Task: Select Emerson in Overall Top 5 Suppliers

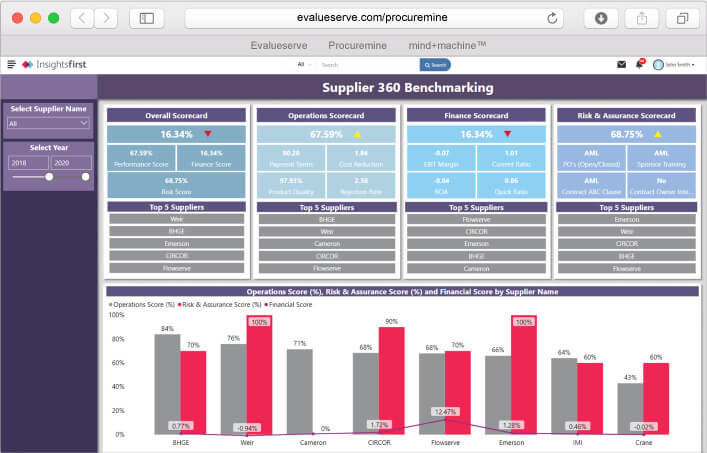Action: coord(176,243)
